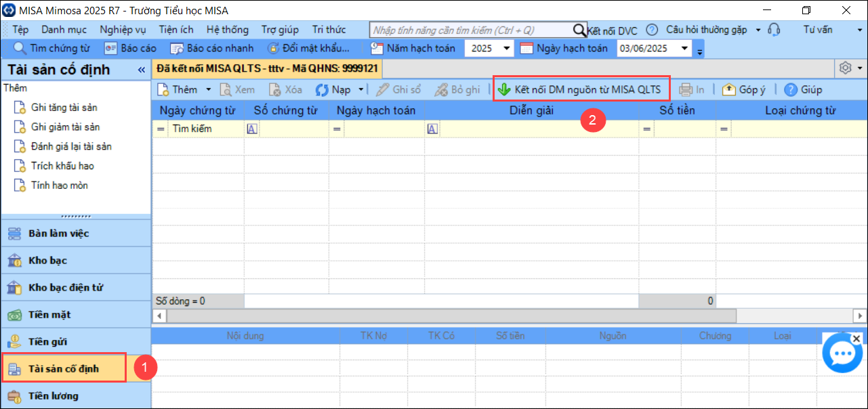Click the Thêm add button
Image resolution: width=868 pixels, height=409 pixels.
click(x=178, y=89)
